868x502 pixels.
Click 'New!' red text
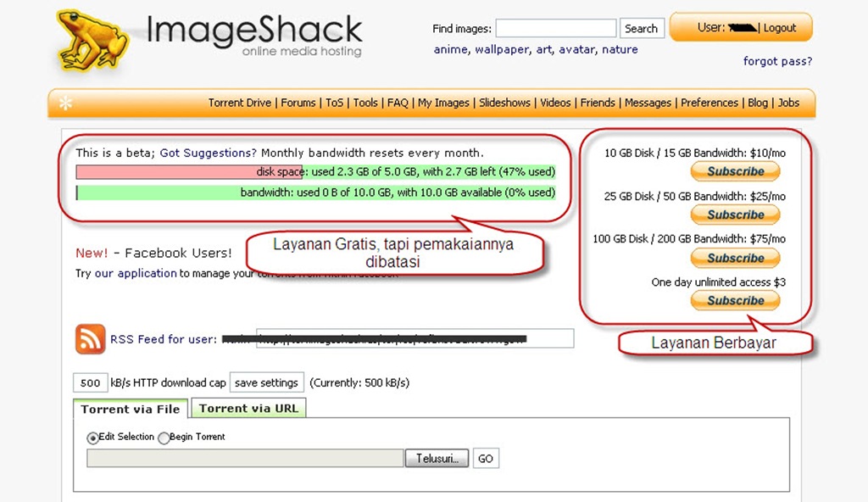tap(92, 254)
